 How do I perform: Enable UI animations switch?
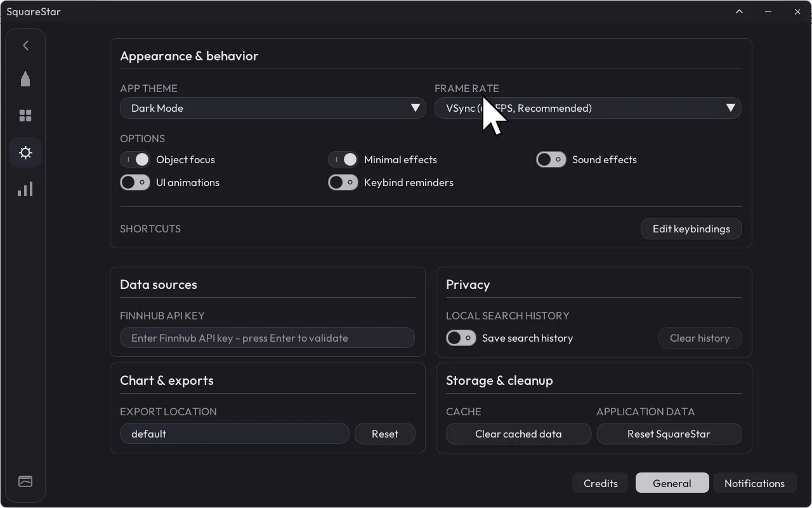(135, 182)
